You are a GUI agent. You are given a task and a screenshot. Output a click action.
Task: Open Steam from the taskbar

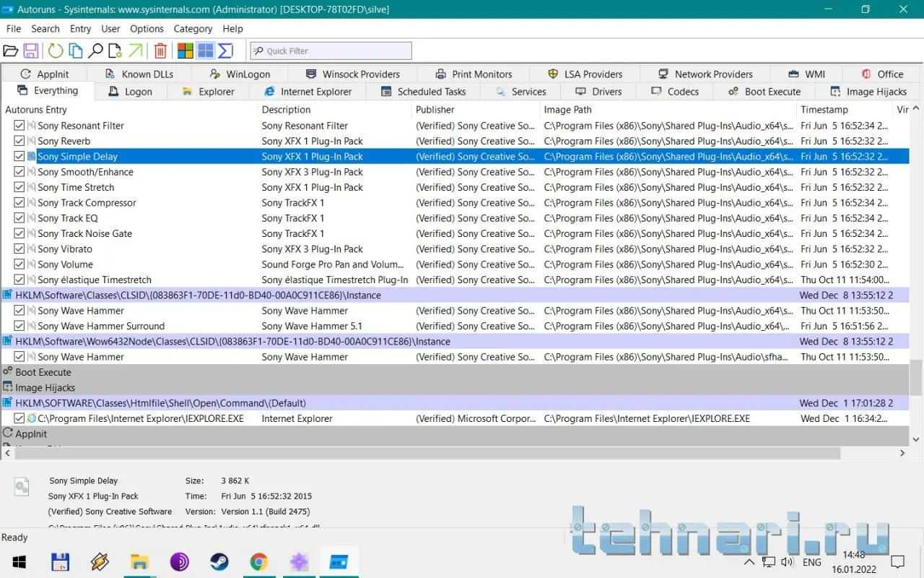point(219,562)
